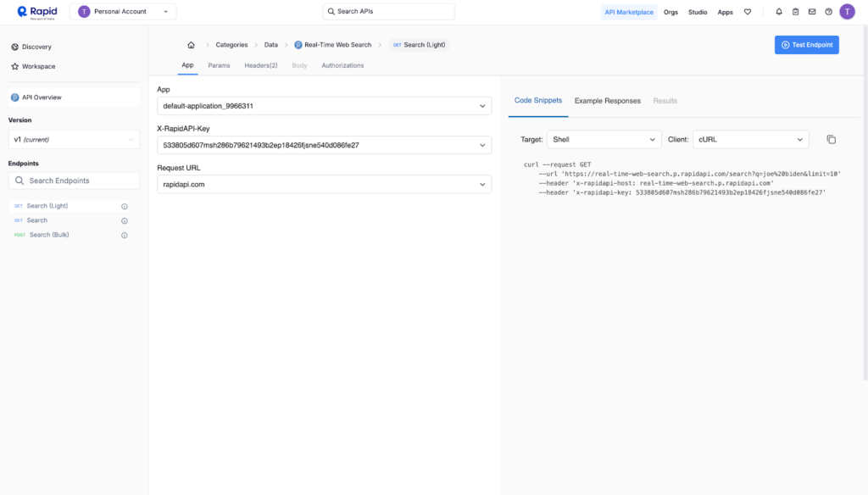
Task: Open the Target Shell dropdown
Action: [604, 140]
